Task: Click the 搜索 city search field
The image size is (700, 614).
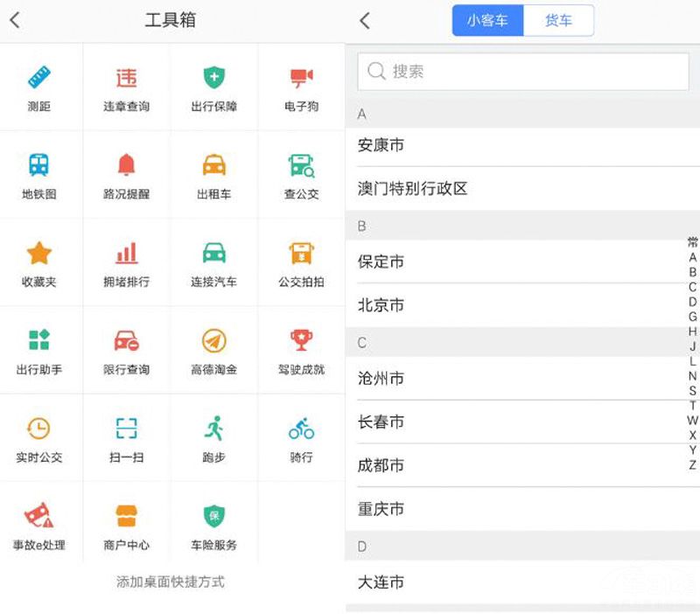Action: [522, 72]
